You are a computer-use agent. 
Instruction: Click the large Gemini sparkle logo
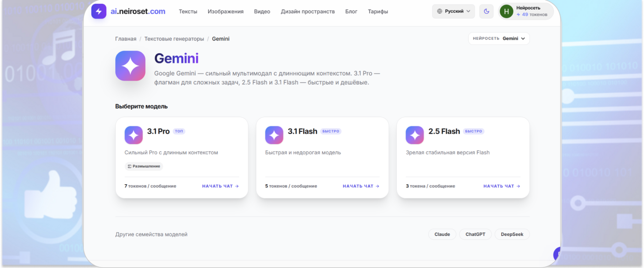point(130,66)
